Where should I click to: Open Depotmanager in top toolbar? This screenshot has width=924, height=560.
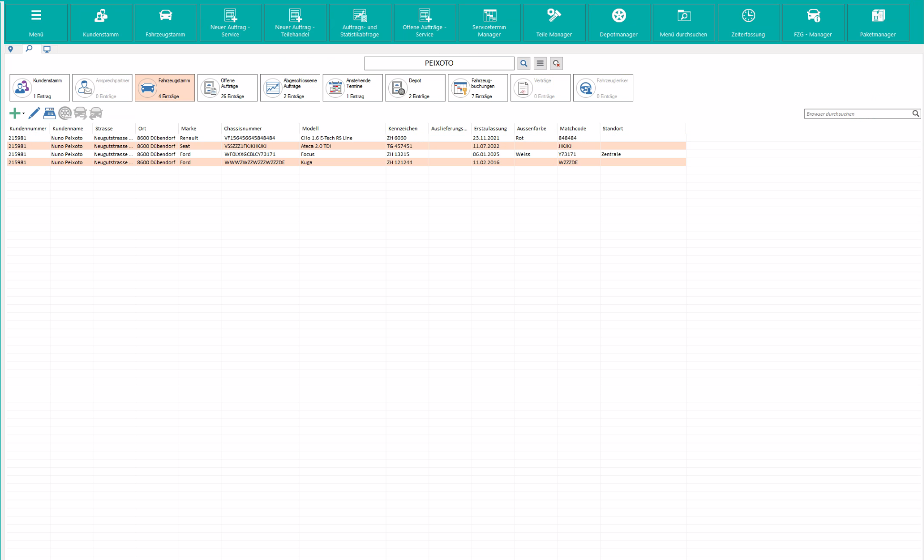point(619,22)
